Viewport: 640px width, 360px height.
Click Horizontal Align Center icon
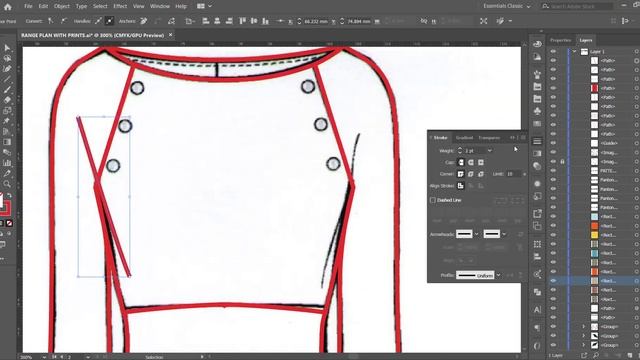click(217, 21)
